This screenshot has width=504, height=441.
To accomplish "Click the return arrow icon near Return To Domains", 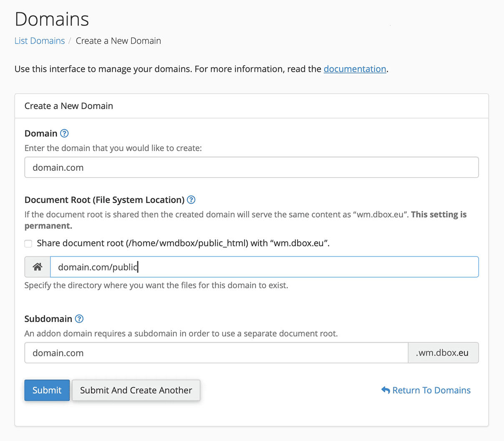I will 386,390.
